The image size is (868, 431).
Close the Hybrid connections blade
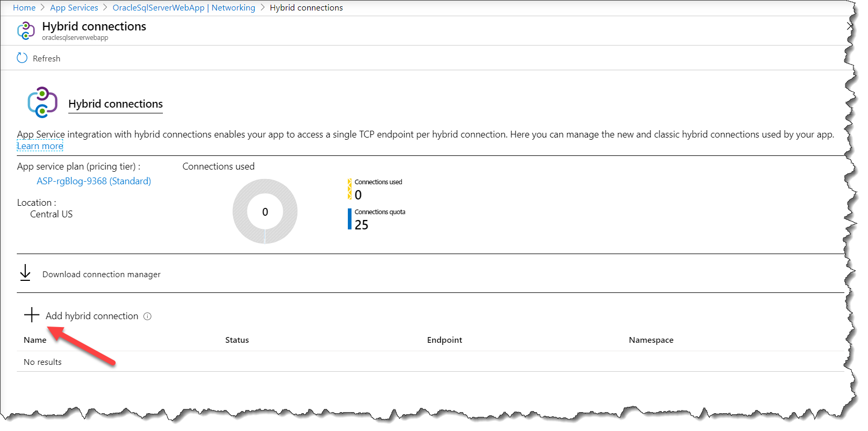[x=850, y=26]
